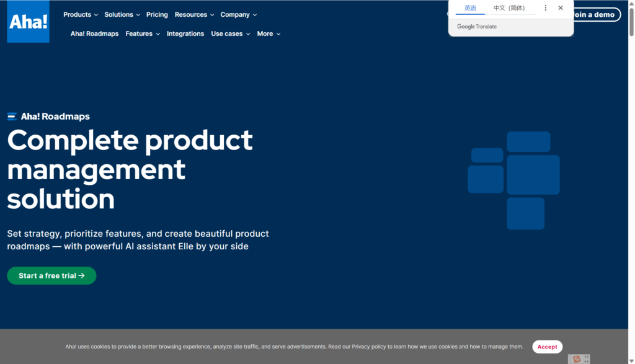Image resolution: width=635 pixels, height=364 pixels.
Task: Open the Company dropdown menu
Action: (239, 14)
